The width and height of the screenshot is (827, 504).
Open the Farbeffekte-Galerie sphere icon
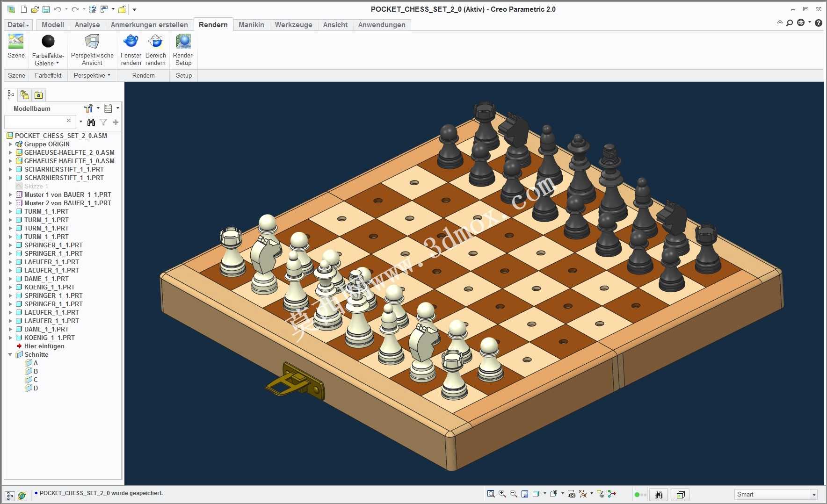point(48,42)
